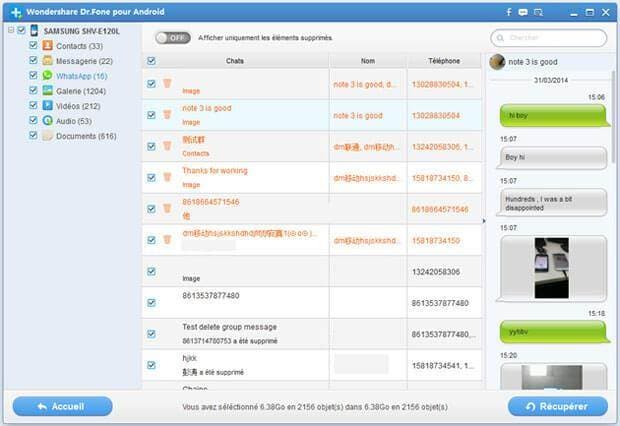
Task: Uncheck the 'Thanks for working' row checkbox
Action: (151, 178)
